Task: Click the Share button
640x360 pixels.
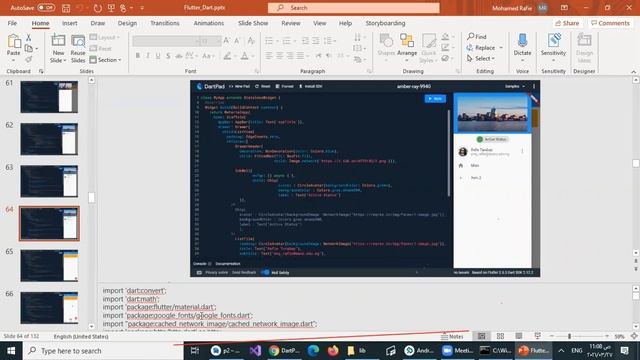Action: (567, 23)
